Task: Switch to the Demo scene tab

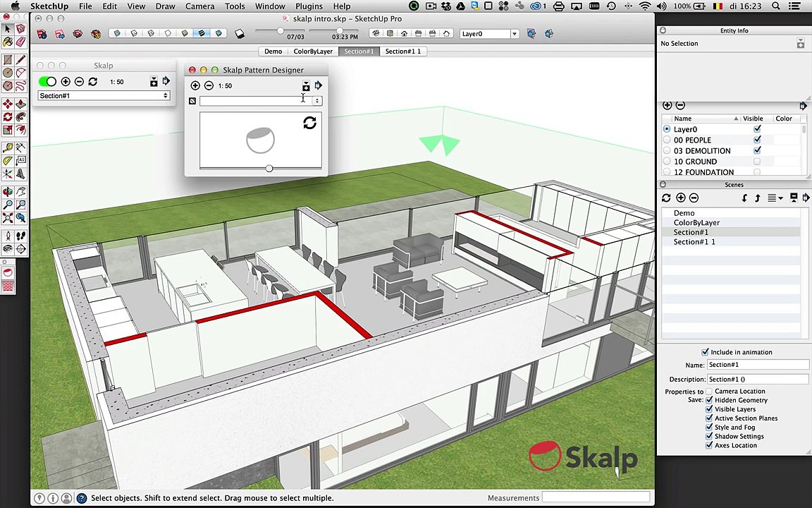Action: [x=273, y=52]
